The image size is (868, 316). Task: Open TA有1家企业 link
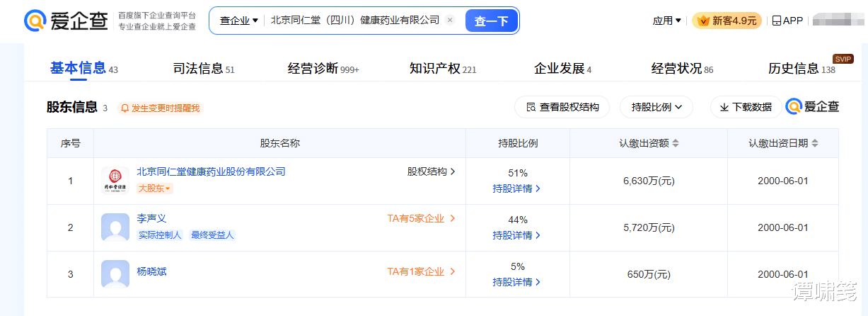pyautogui.click(x=421, y=271)
